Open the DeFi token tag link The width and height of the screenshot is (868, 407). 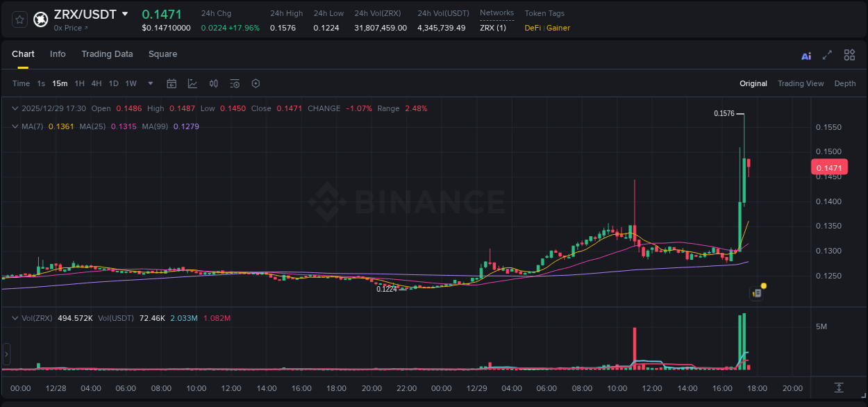pos(533,28)
